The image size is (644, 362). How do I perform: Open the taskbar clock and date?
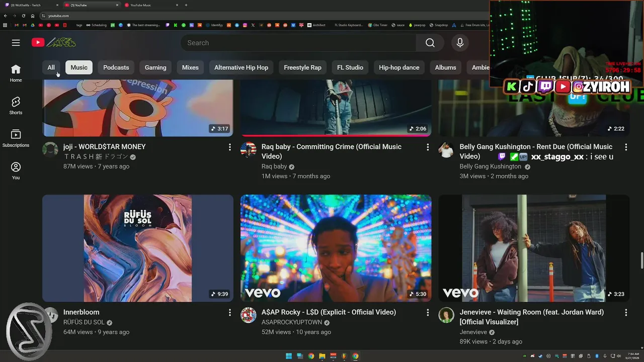[x=632, y=356]
